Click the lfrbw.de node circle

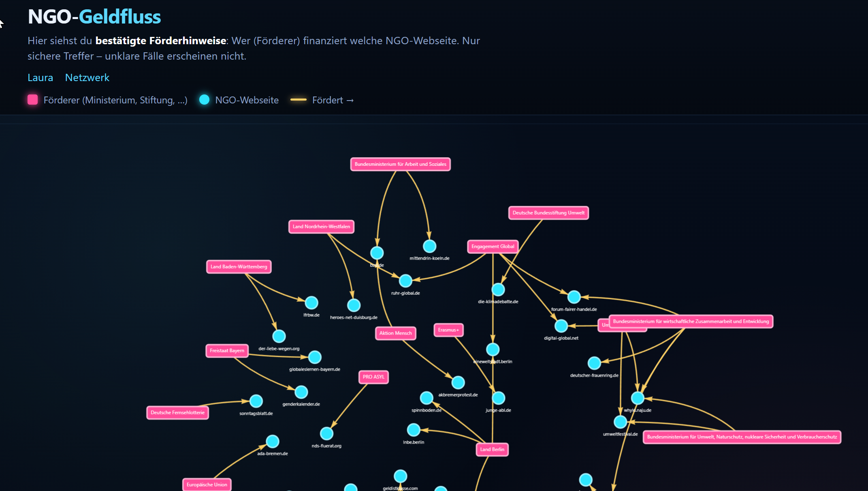pos(311,302)
